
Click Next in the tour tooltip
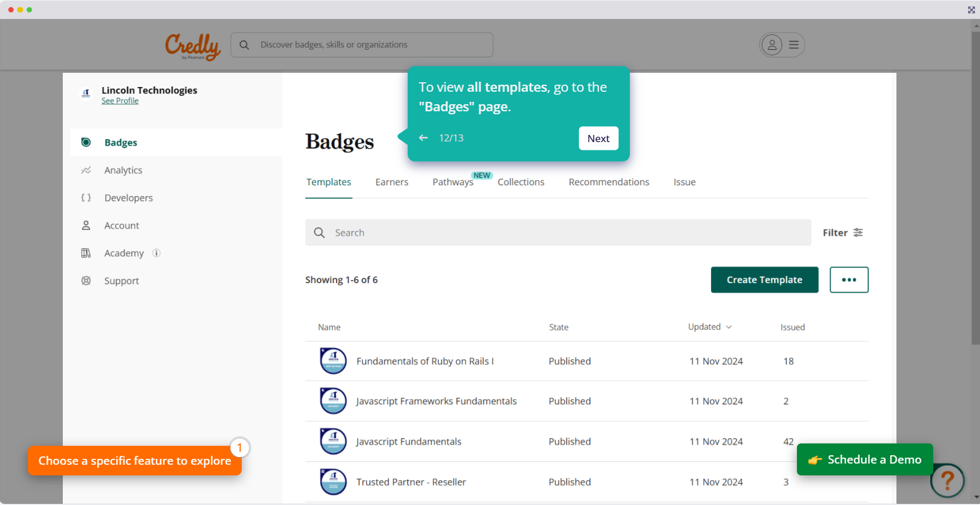[598, 139]
